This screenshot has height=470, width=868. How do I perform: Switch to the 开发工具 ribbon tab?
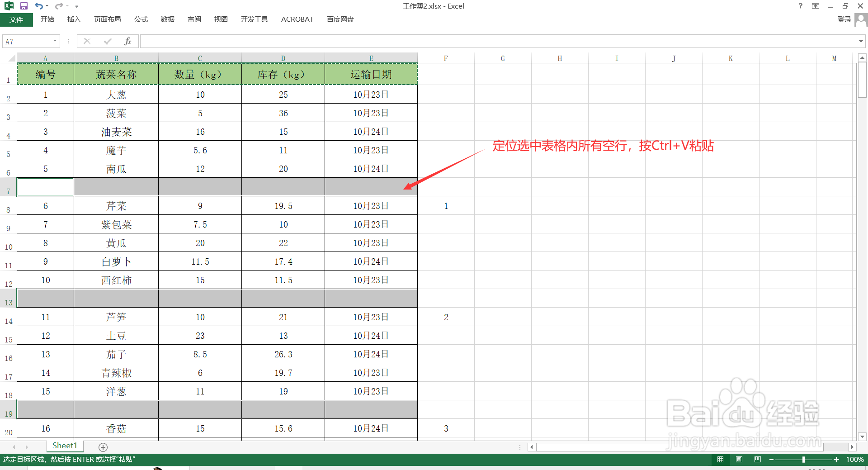pyautogui.click(x=254, y=19)
